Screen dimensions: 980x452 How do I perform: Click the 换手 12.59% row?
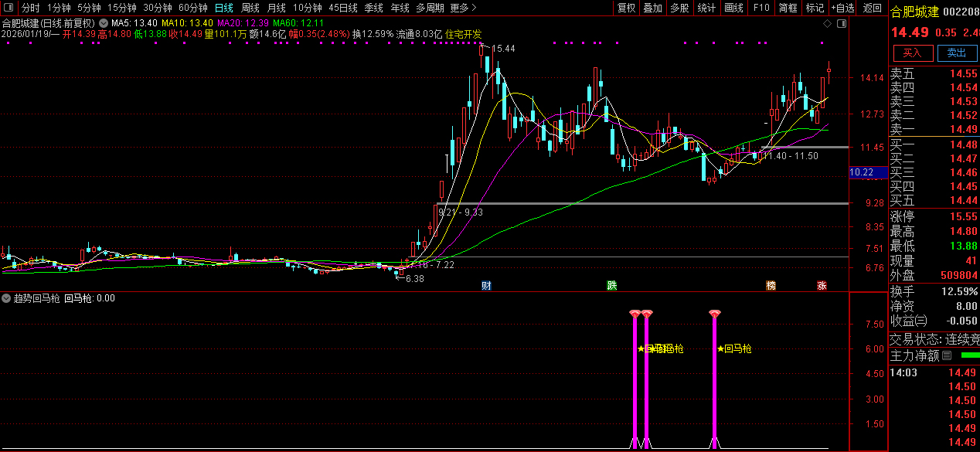coord(934,291)
